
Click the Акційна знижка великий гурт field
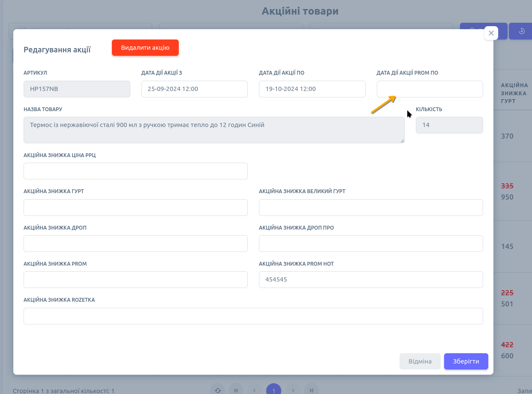coord(370,207)
